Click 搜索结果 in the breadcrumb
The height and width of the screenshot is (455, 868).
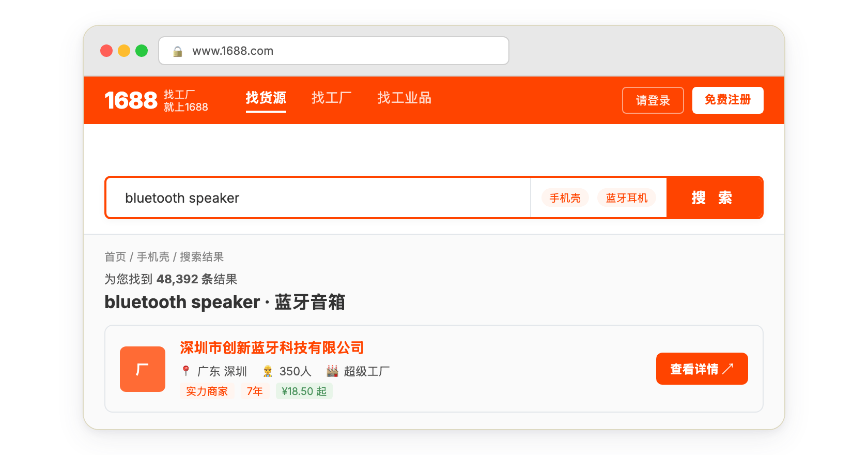point(202,257)
